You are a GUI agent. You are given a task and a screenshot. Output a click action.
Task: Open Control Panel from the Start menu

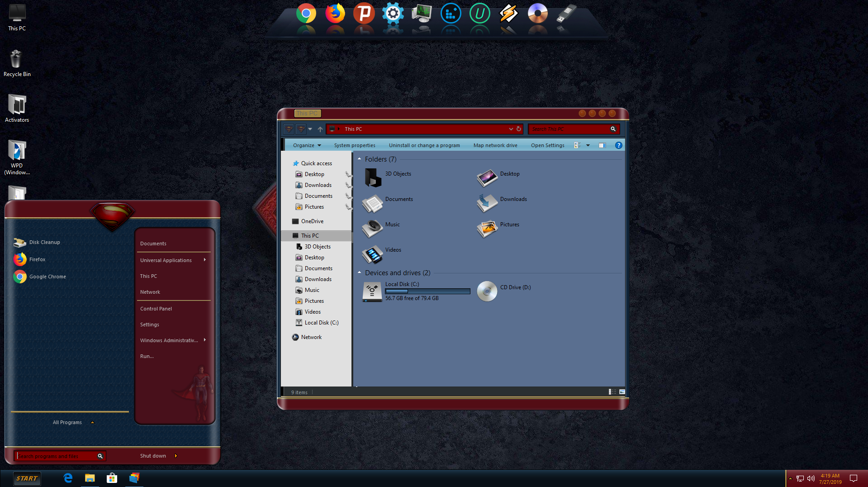tap(156, 309)
